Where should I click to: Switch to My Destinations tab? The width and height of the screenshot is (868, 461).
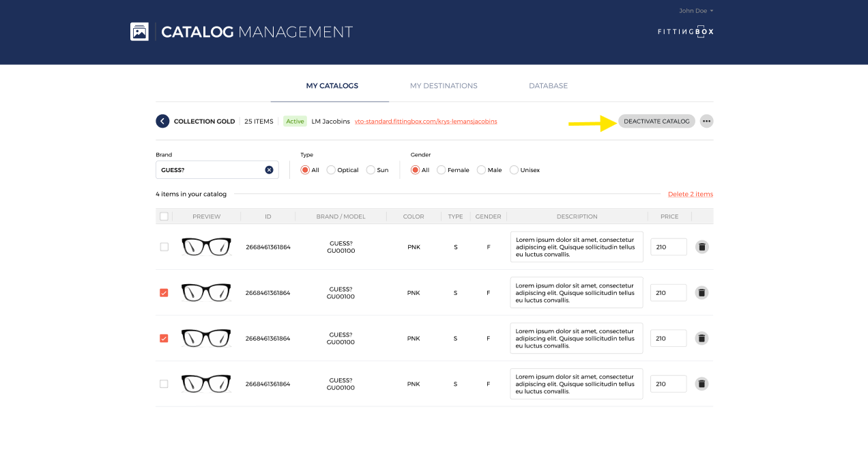(x=444, y=86)
